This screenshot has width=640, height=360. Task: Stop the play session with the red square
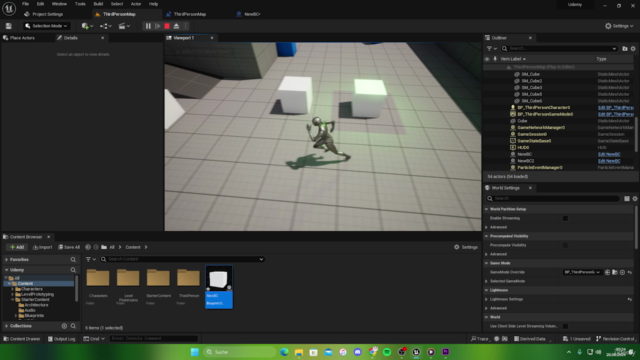click(x=167, y=26)
